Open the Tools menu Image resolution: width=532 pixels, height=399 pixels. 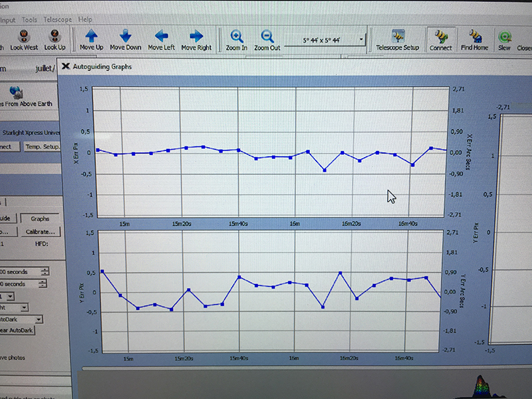coord(30,20)
